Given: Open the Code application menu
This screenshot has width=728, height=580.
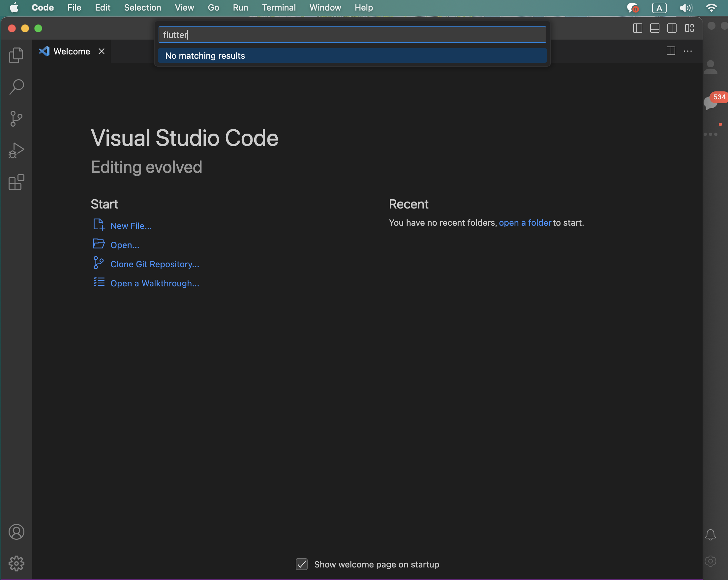Looking at the screenshot, I should point(43,8).
